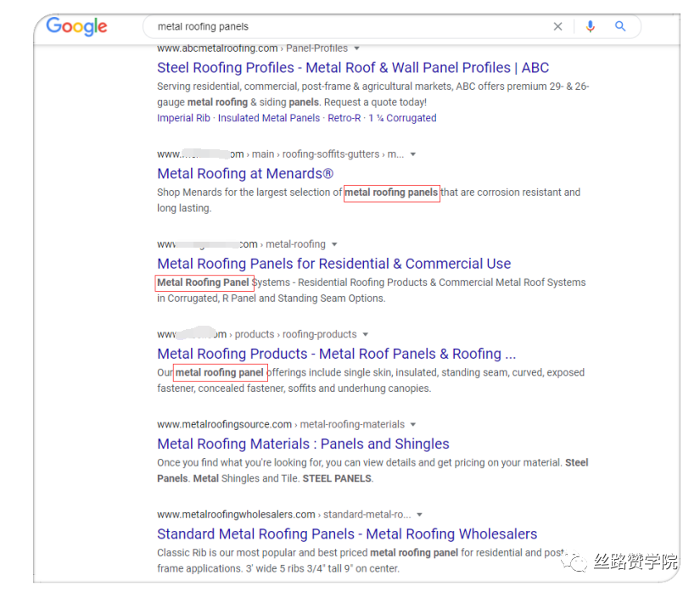Open the metalroofingwholesalers.com result options arrow

(420, 515)
